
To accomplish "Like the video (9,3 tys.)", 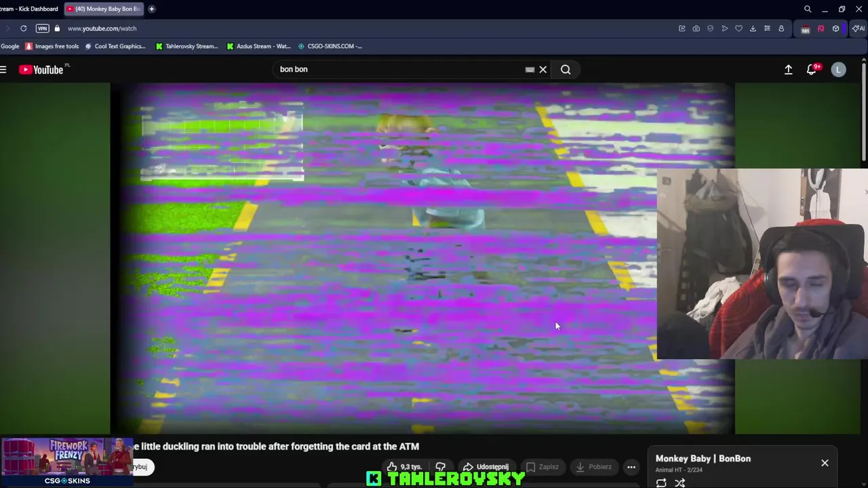I will [x=404, y=466].
